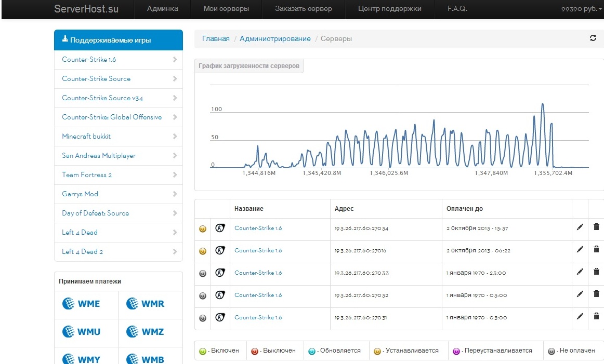
Task: Open Мои серверы in top navigation
Action: [x=226, y=8]
